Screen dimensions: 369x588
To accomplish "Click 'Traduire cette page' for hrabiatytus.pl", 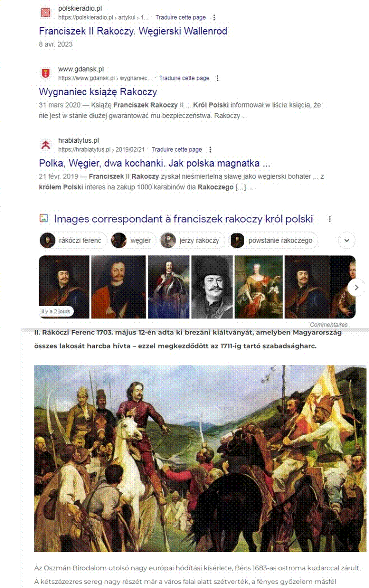I will pyautogui.click(x=177, y=149).
